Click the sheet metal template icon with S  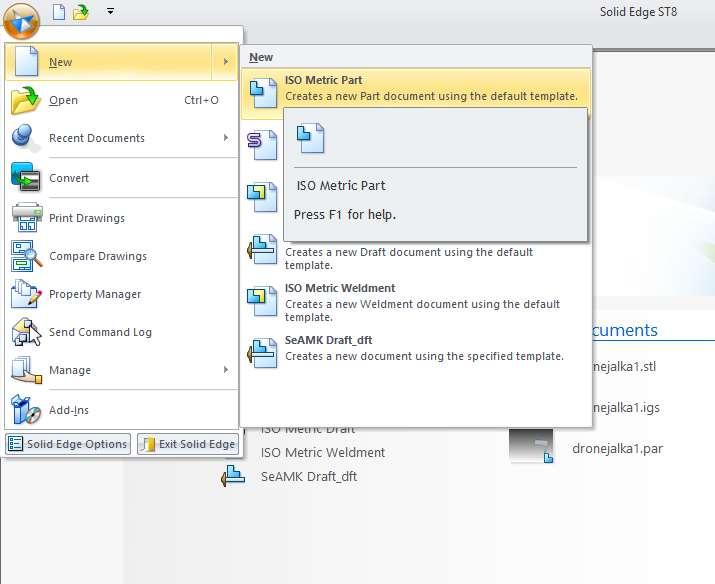[x=262, y=145]
